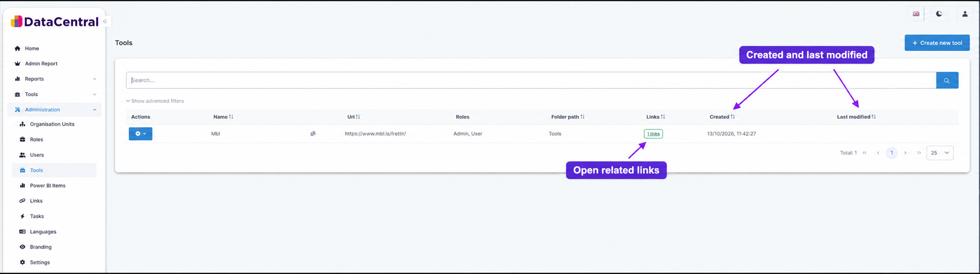Copy the Mbl tool name icon
This screenshot has height=274, width=980.
click(313, 134)
